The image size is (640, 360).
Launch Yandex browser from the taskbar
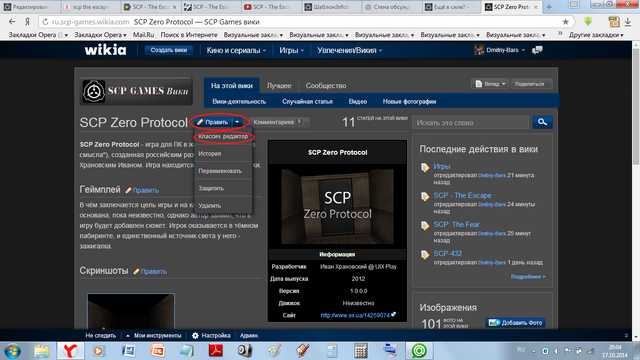point(70,351)
